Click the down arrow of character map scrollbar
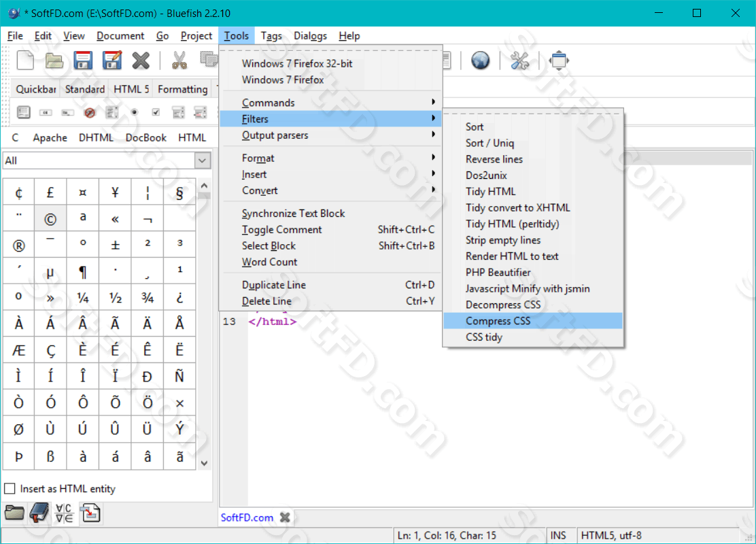The height and width of the screenshot is (544, 756). click(204, 463)
